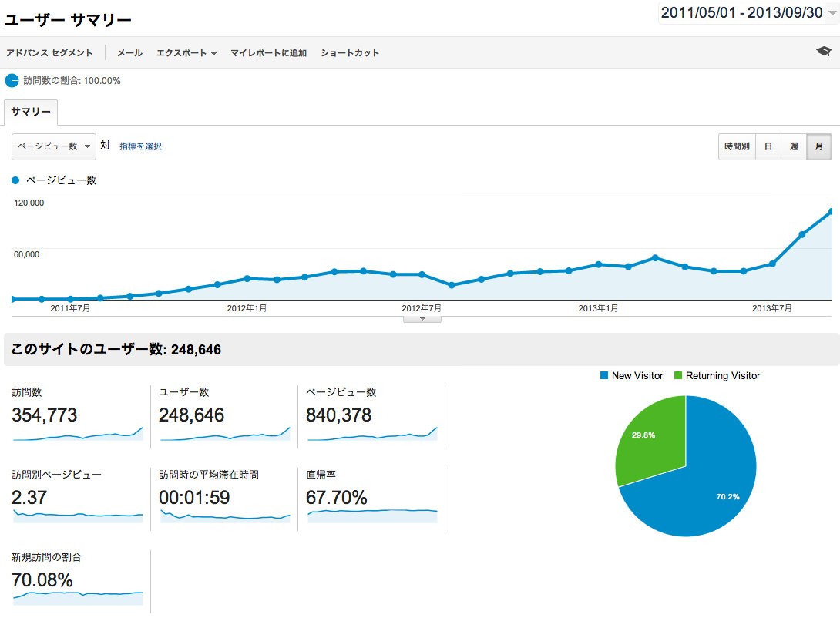Click the 120,000 y-axis label
The width and height of the screenshot is (840, 618).
[x=29, y=203]
